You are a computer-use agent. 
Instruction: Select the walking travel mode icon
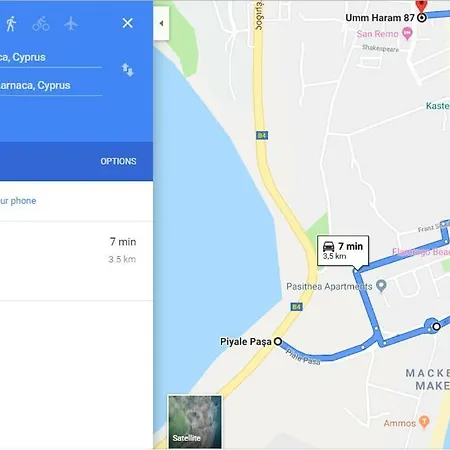(11, 24)
